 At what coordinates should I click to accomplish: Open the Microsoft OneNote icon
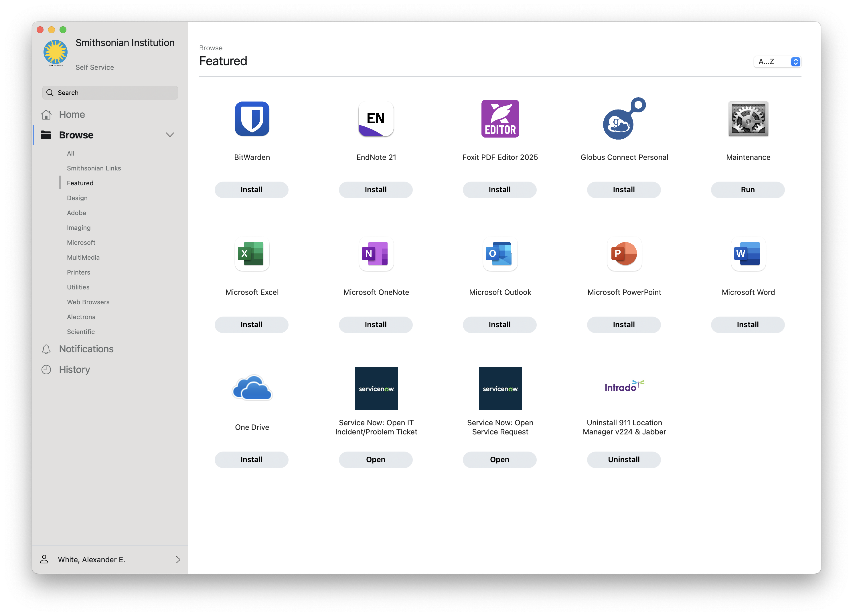click(x=376, y=254)
